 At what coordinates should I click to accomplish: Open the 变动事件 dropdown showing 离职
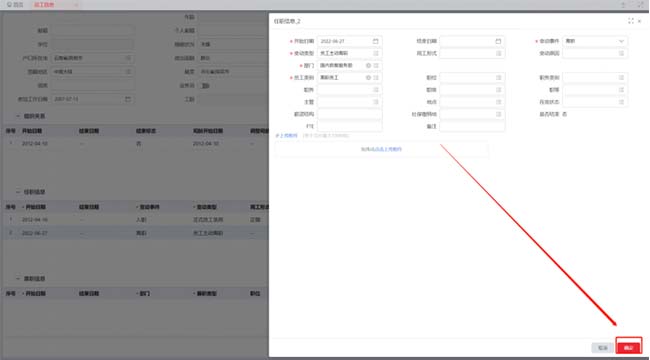click(x=595, y=41)
